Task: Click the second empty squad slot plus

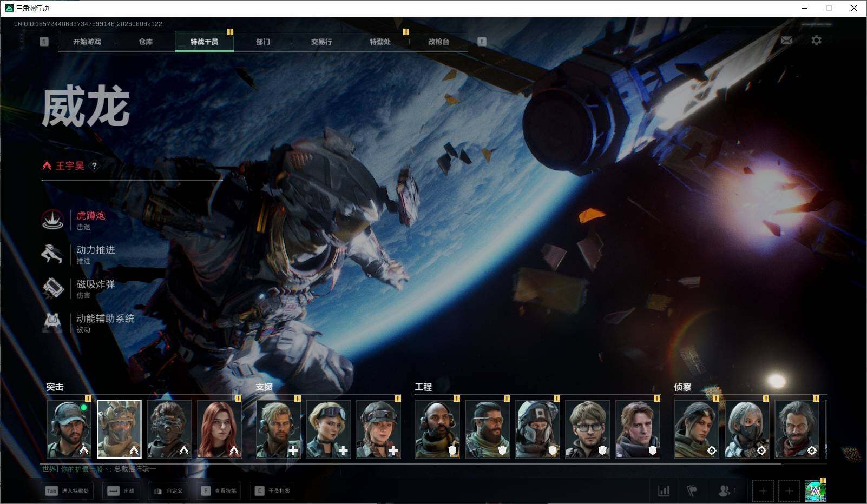Action: (789, 491)
